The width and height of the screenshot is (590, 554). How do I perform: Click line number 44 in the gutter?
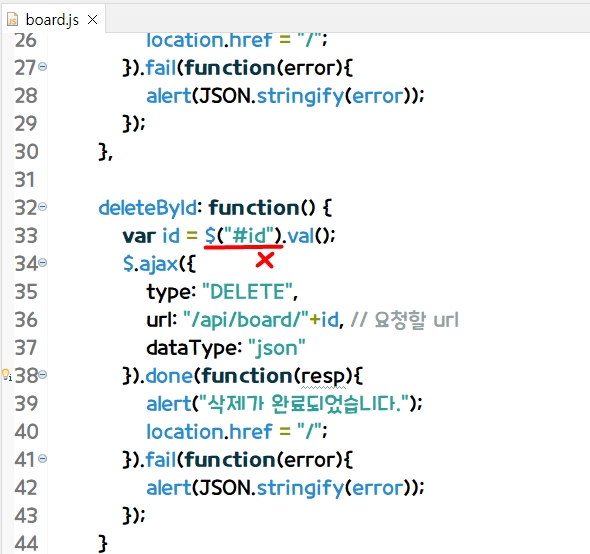[x=26, y=544]
